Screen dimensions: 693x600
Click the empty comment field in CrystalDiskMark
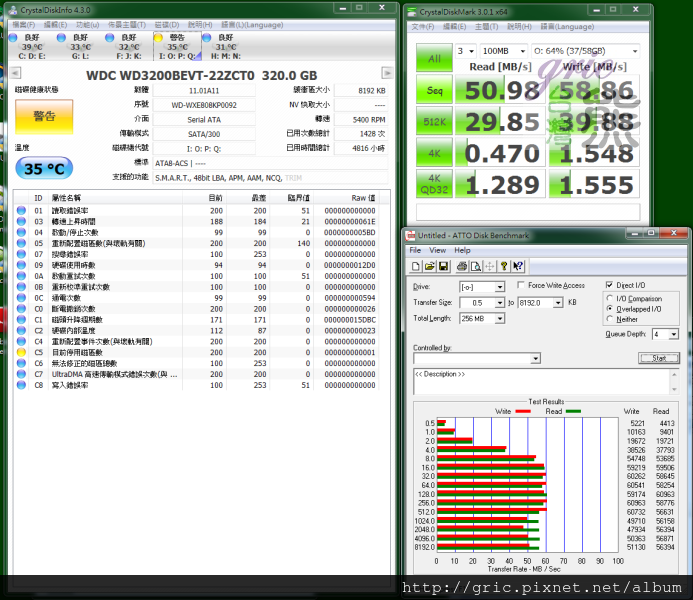[528, 212]
